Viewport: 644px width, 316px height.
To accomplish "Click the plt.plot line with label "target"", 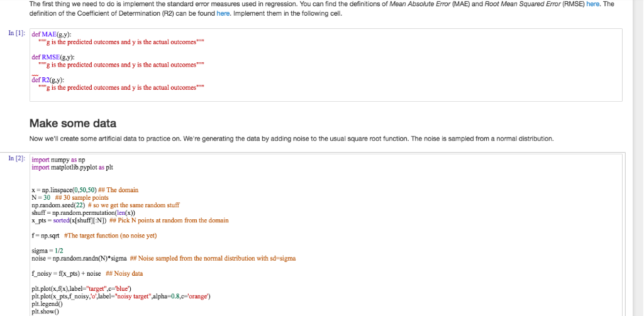I will tap(82, 289).
